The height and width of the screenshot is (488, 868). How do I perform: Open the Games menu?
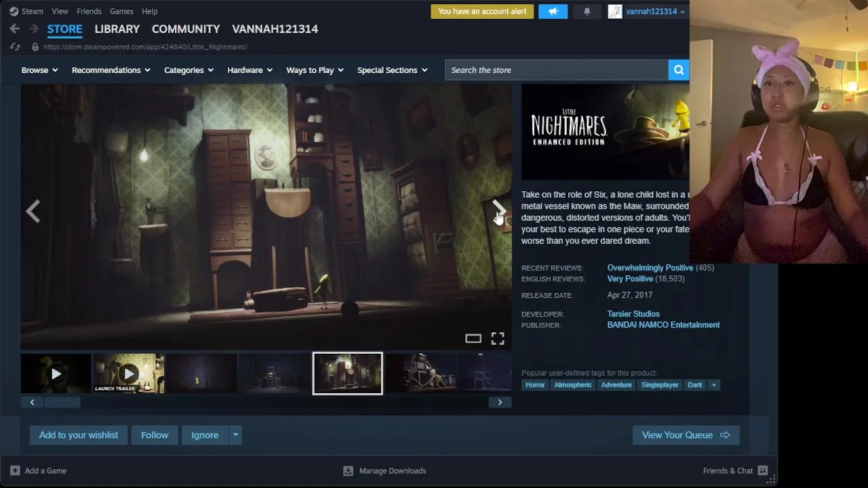[x=121, y=11]
